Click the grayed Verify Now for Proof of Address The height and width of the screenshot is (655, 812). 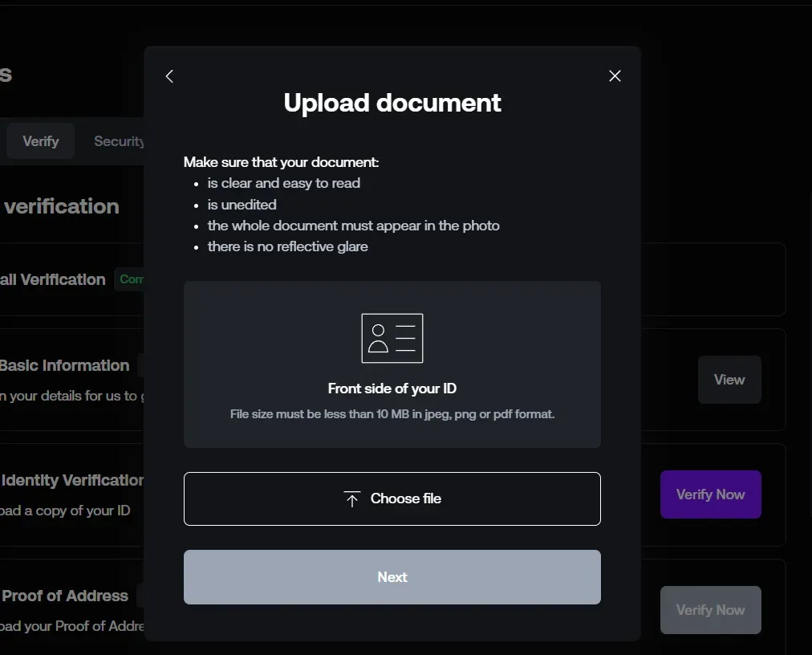[x=710, y=610]
